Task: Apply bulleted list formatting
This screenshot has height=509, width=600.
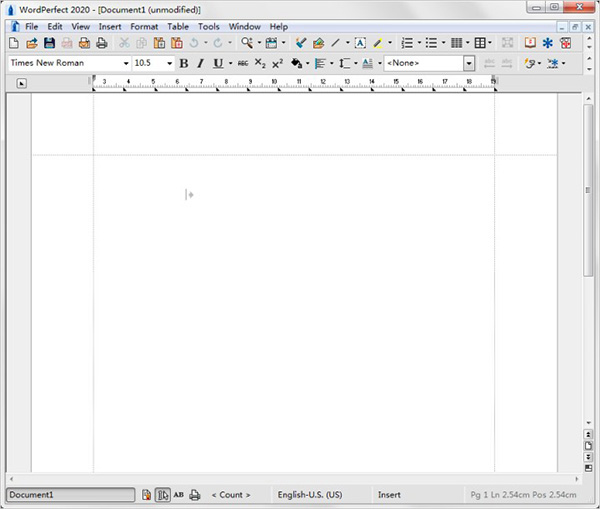Action: click(431, 43)
